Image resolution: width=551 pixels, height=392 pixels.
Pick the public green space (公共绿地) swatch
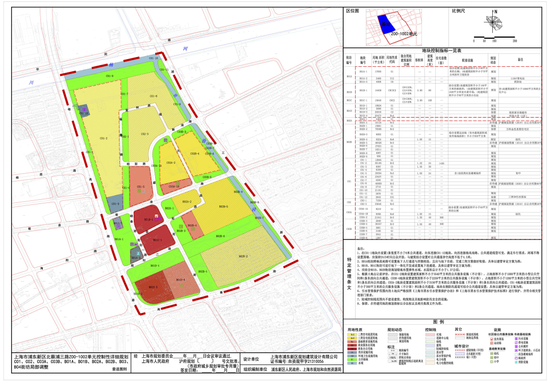pyautogui.click(x=352, y=359)
